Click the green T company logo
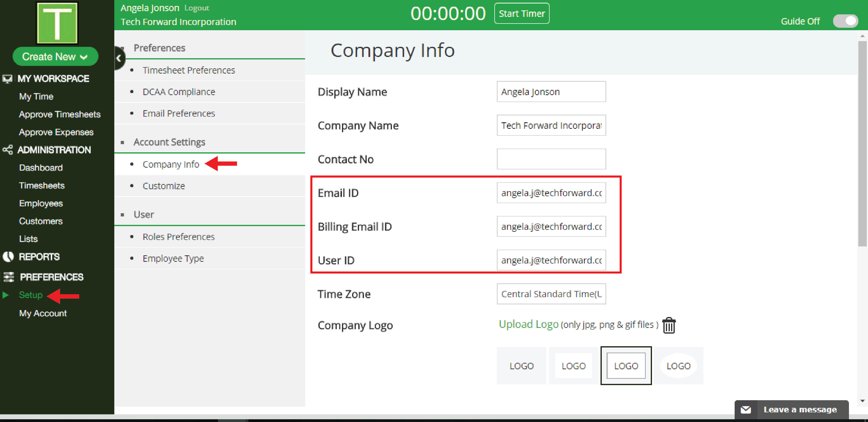The image size is (868, 422). 57,23
